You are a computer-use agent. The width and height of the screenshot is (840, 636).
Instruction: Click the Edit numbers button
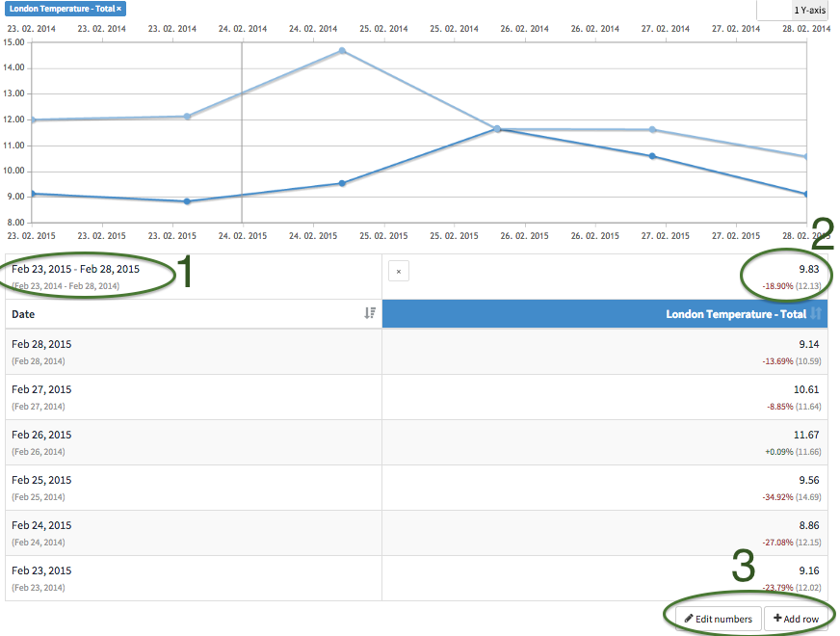[x=719, y=619]
